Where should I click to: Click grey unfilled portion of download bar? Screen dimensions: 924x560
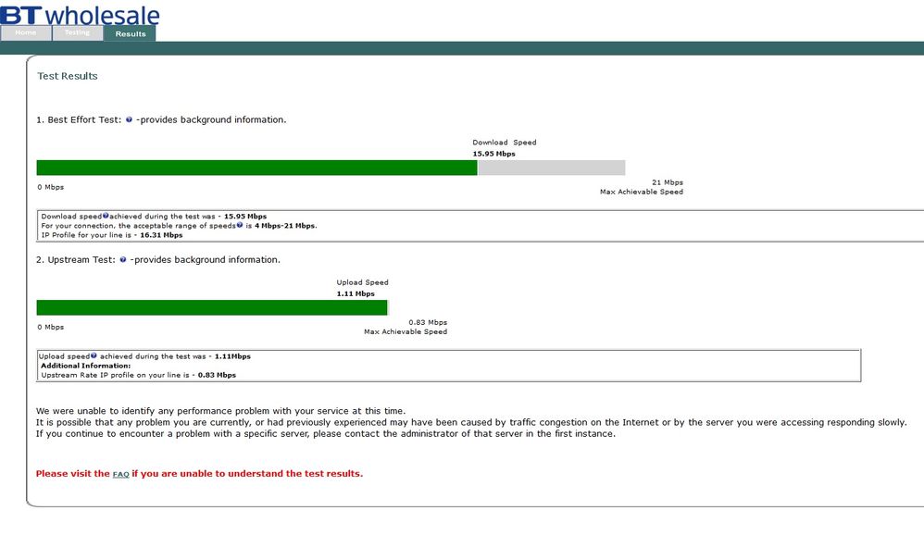click(x=552, y=168)
